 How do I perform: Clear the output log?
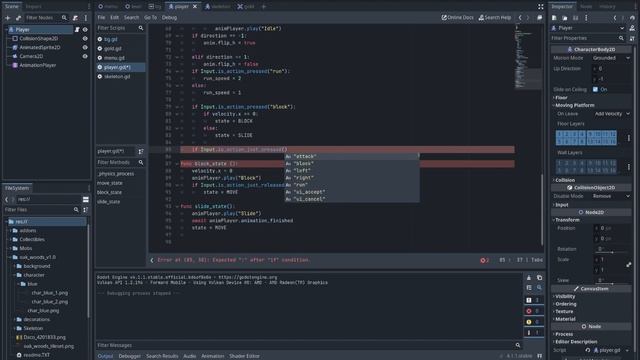pyautogui.click(x=529, y=278)
